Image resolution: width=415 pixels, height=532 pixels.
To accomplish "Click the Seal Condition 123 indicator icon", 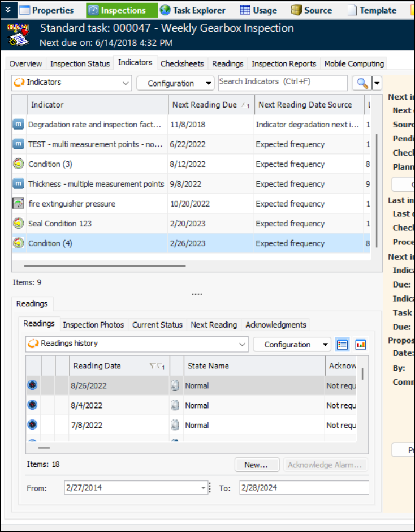I will [x=18, y=224].
